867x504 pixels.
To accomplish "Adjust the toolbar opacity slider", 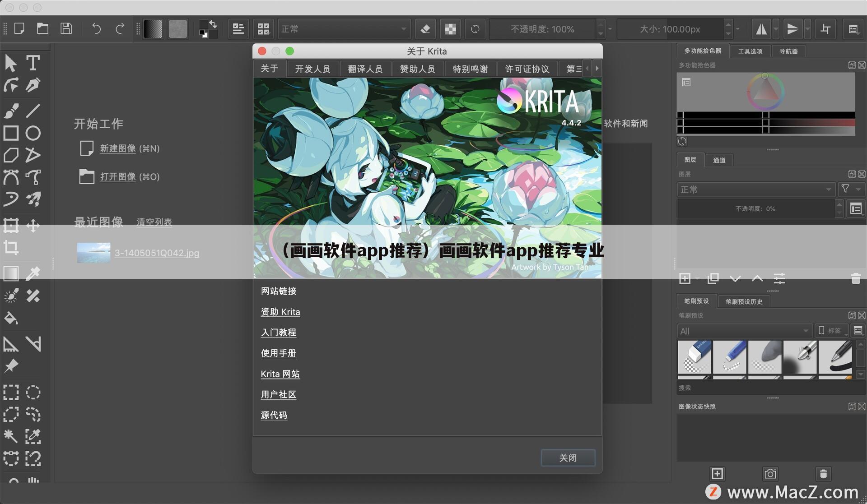I will coord(542,29).
